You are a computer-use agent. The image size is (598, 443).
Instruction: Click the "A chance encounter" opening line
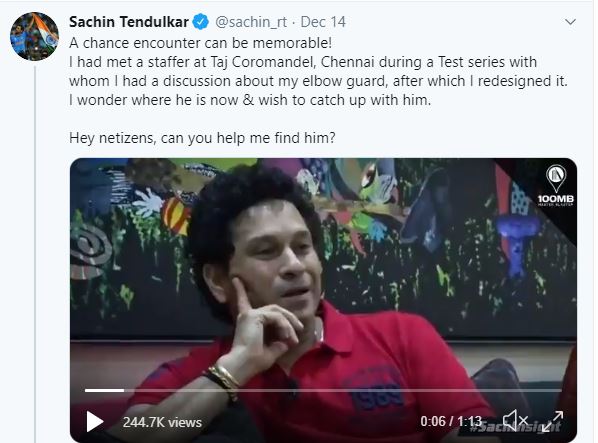click(201, 43)
